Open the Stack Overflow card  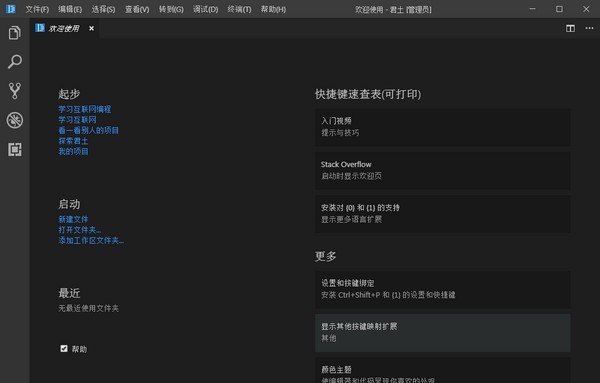coord(443,171)
